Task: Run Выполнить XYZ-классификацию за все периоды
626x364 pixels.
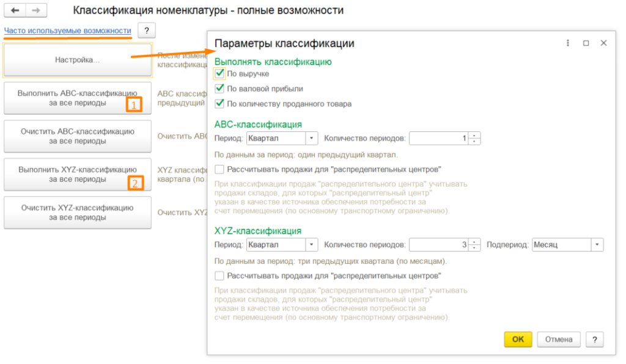Action: coord(78,174)
